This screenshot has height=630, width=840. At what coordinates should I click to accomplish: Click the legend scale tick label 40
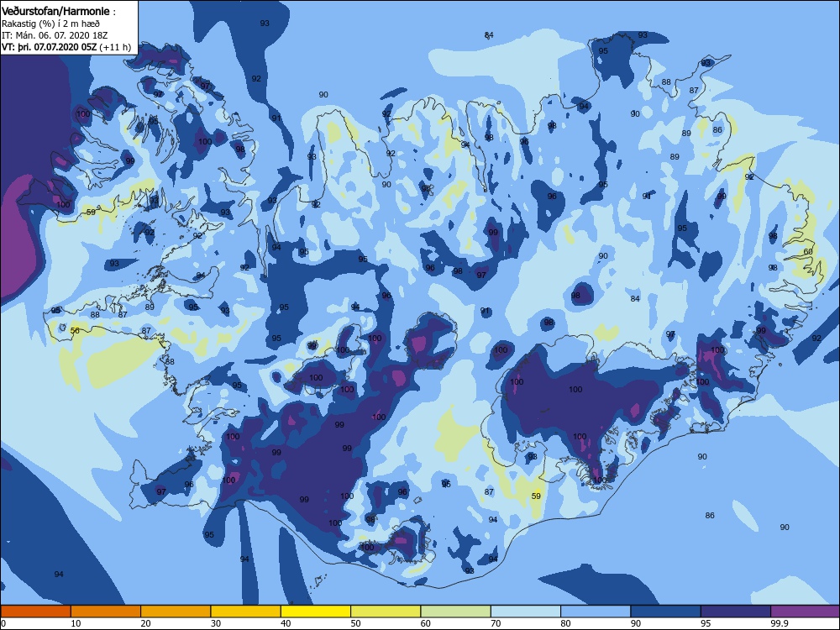tap(286, 623)
